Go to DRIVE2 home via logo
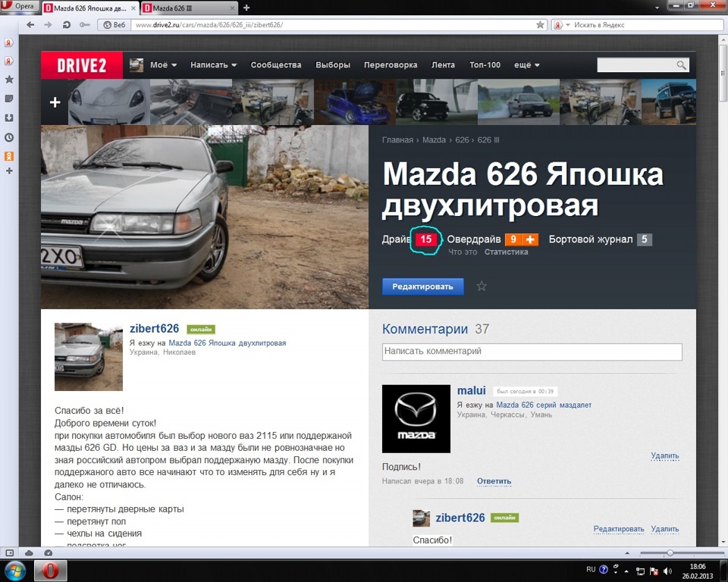 [82, 65]
